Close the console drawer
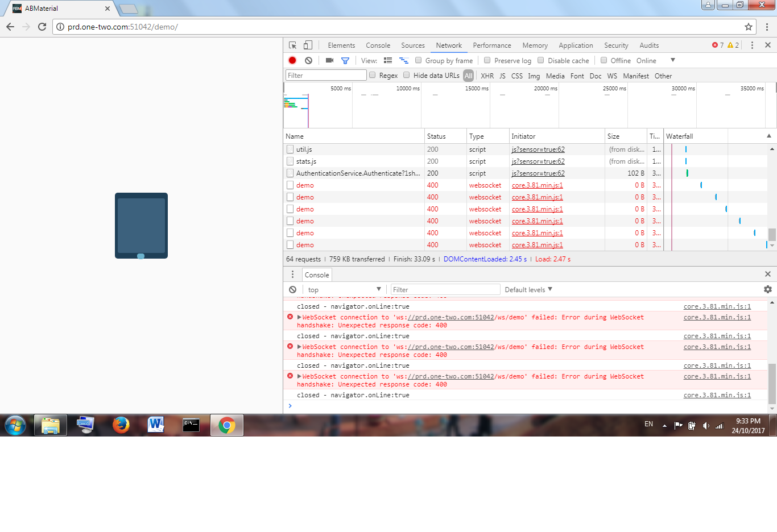 (767, 274)
